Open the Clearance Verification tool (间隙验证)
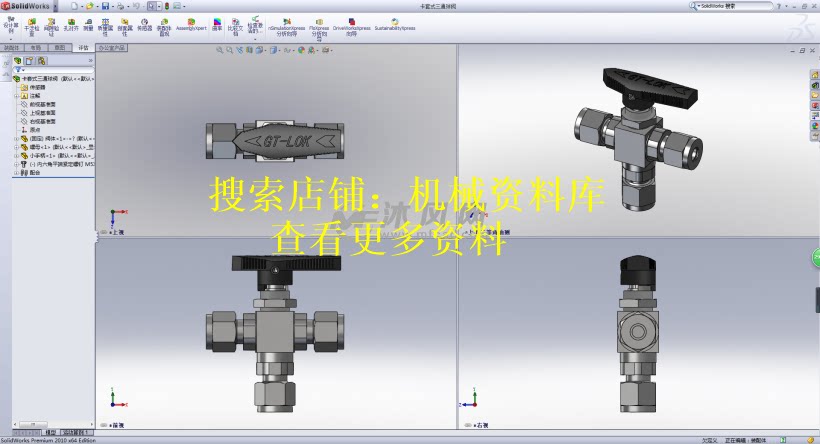Screen dimensions: 820x444 click(x=51, y=27)
